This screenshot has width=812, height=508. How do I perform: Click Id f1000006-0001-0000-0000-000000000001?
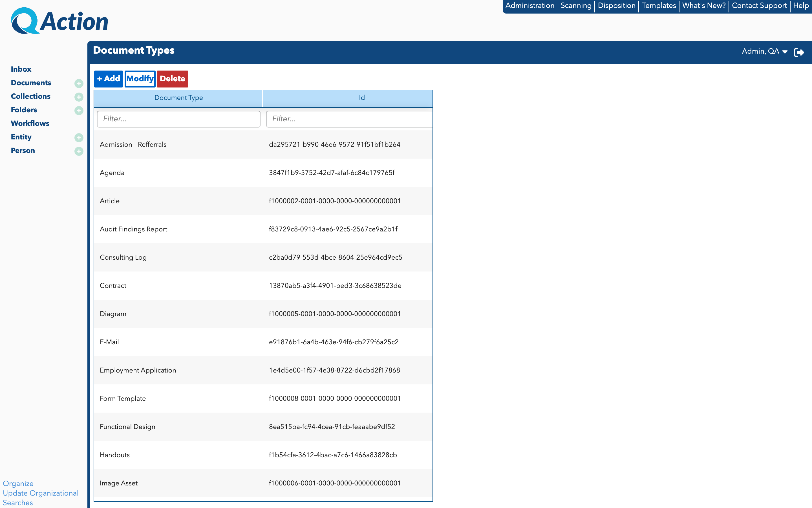tap(335, 483)
